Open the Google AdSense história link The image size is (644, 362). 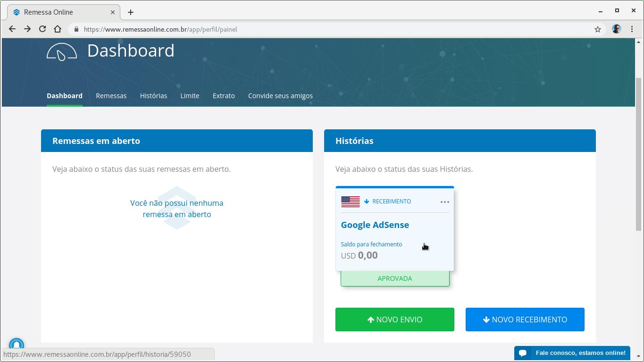[375, 225]
